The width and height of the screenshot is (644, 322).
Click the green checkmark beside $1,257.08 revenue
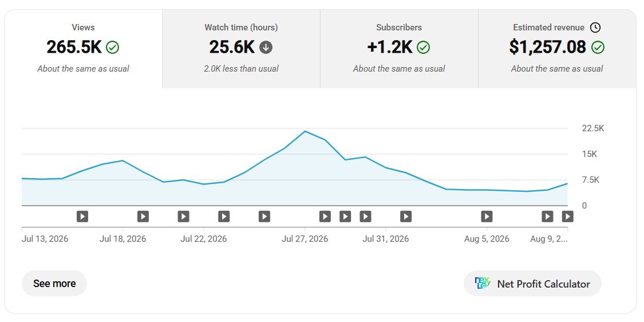point(598,48)
